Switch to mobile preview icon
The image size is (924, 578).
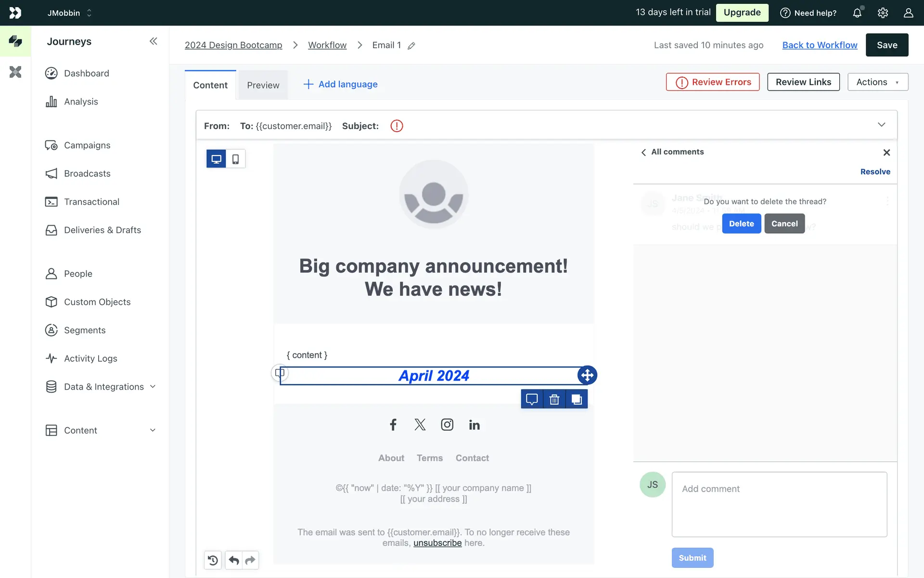(x=235, y=159)
